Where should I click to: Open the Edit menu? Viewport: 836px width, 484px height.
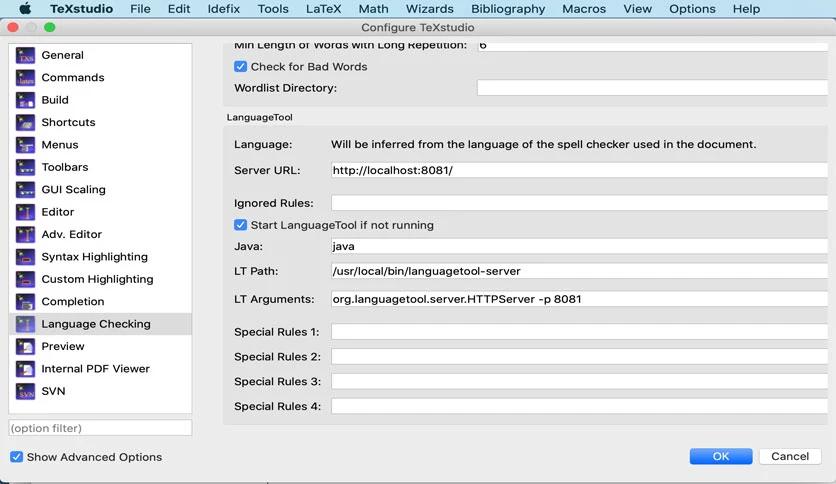click(x=179, y=9)
